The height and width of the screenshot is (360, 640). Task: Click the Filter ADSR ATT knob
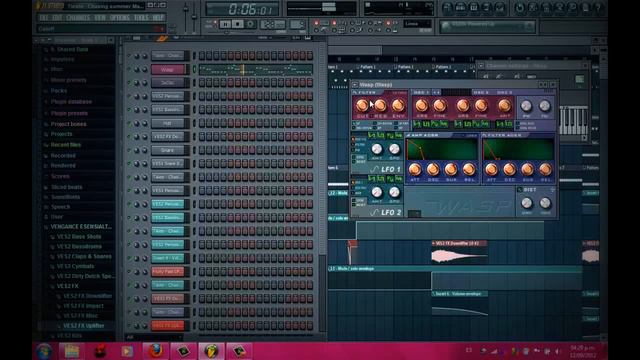pyautogui.click(x=491, y=169)
